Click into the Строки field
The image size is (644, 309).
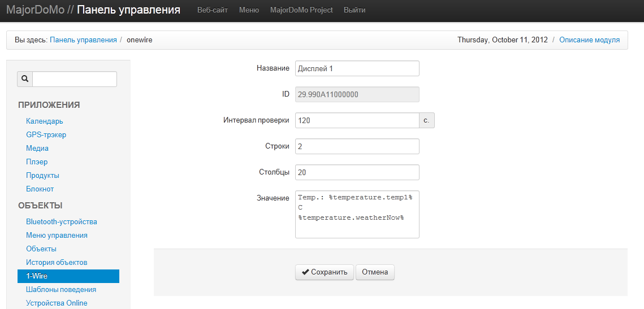coord(357,146)
